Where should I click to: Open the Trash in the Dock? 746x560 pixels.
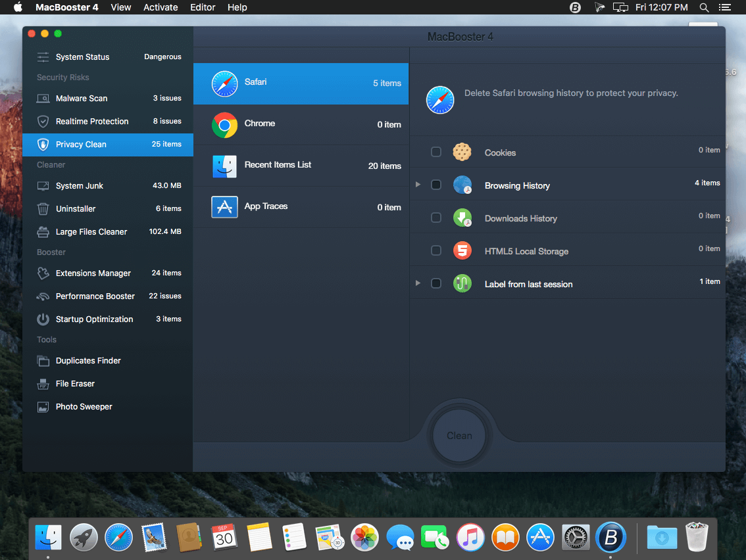(697, 537)
